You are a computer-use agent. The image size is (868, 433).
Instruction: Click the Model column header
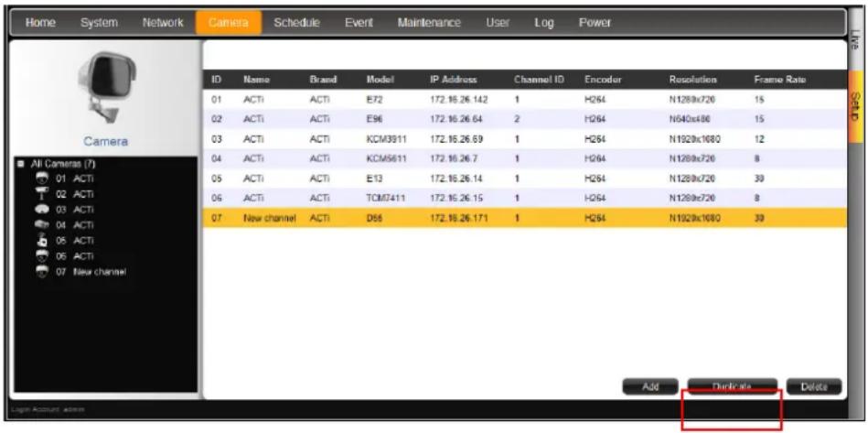click(380, 80)
